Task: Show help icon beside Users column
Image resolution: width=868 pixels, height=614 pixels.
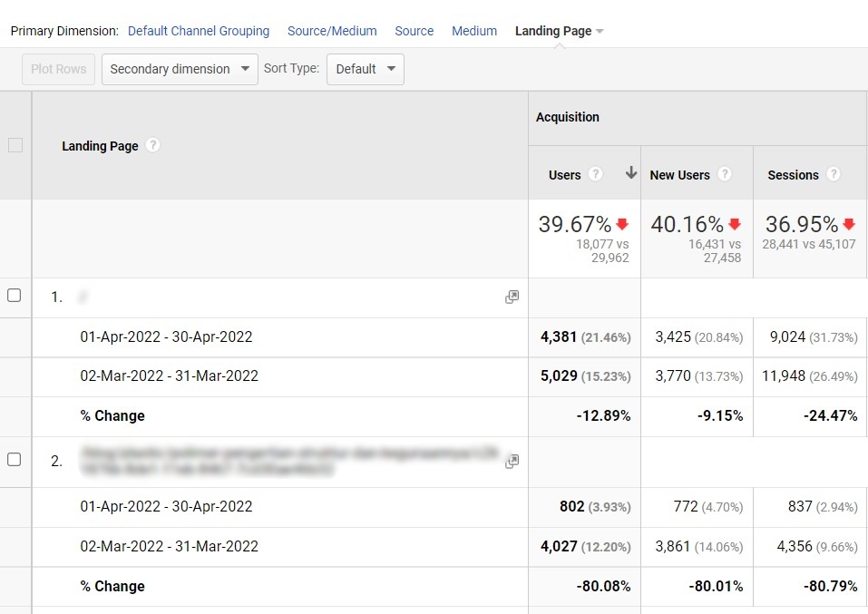Action: coord(595,174)
